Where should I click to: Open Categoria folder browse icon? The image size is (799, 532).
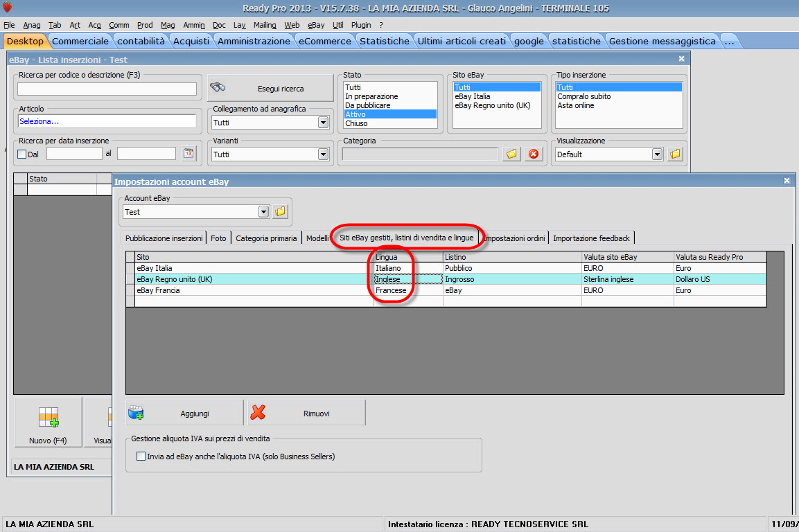[x=511, y=154]
